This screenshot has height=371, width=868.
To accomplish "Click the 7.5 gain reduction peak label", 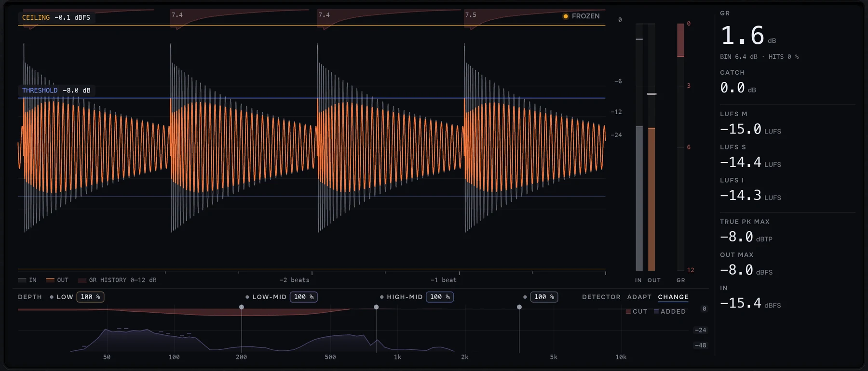I will [x=471, y=15].
